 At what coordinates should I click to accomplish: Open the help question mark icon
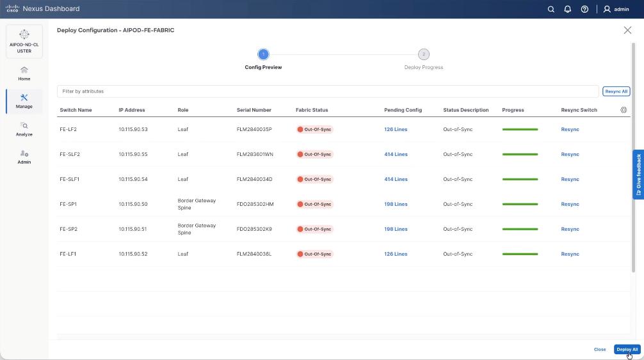click(x=584, y=9)
